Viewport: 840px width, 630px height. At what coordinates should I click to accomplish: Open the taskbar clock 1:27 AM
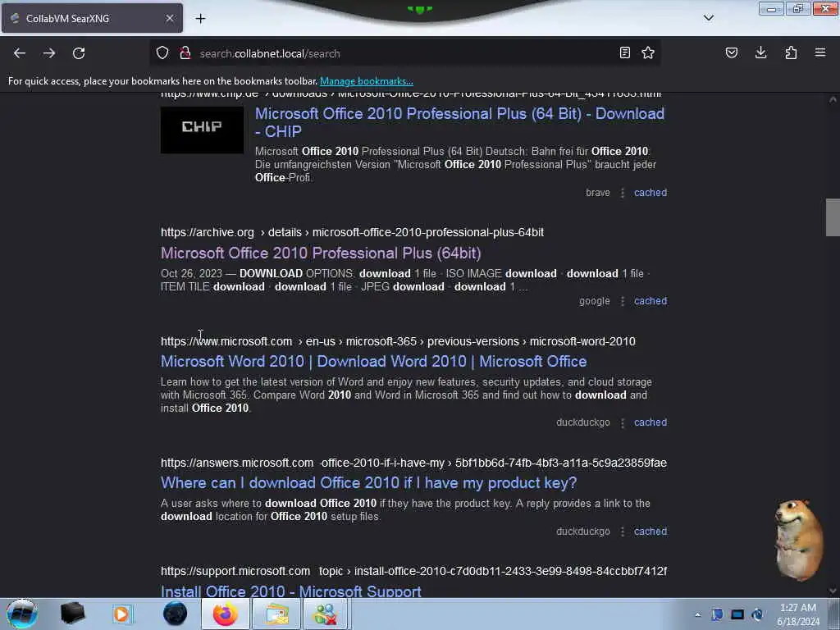coord(798,614)
